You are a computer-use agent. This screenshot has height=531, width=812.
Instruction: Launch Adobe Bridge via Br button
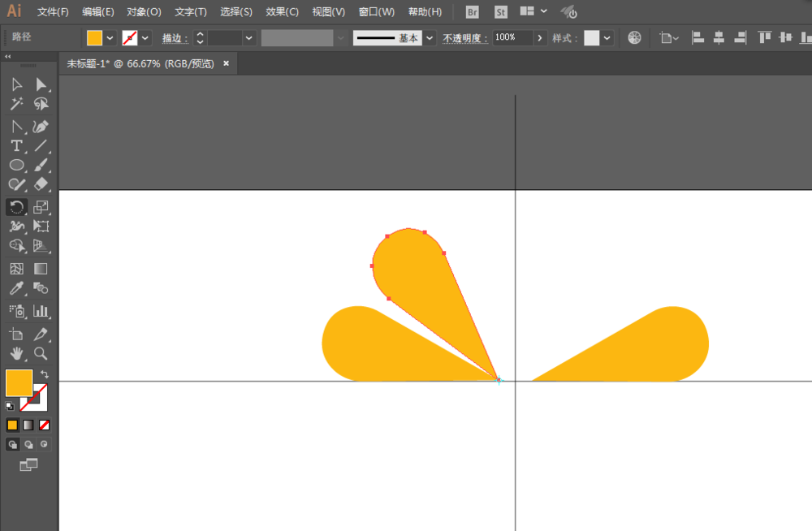(473, 12)
